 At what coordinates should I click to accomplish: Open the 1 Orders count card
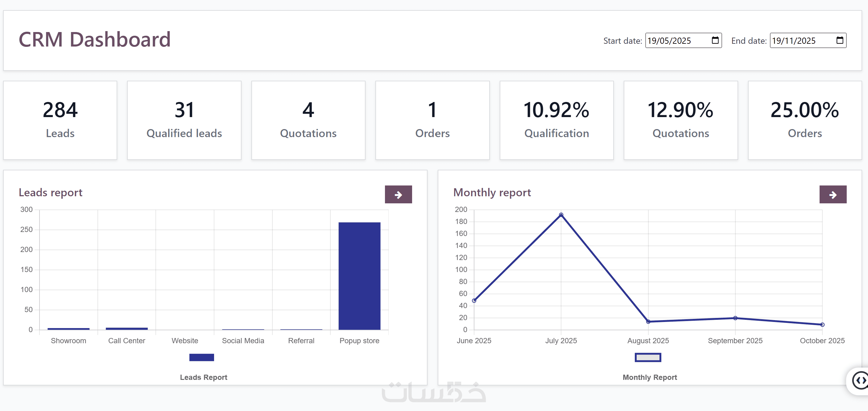point(432,120)
